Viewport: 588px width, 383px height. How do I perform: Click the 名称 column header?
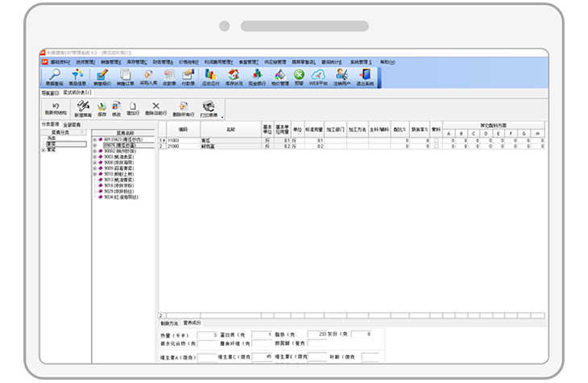230,129
